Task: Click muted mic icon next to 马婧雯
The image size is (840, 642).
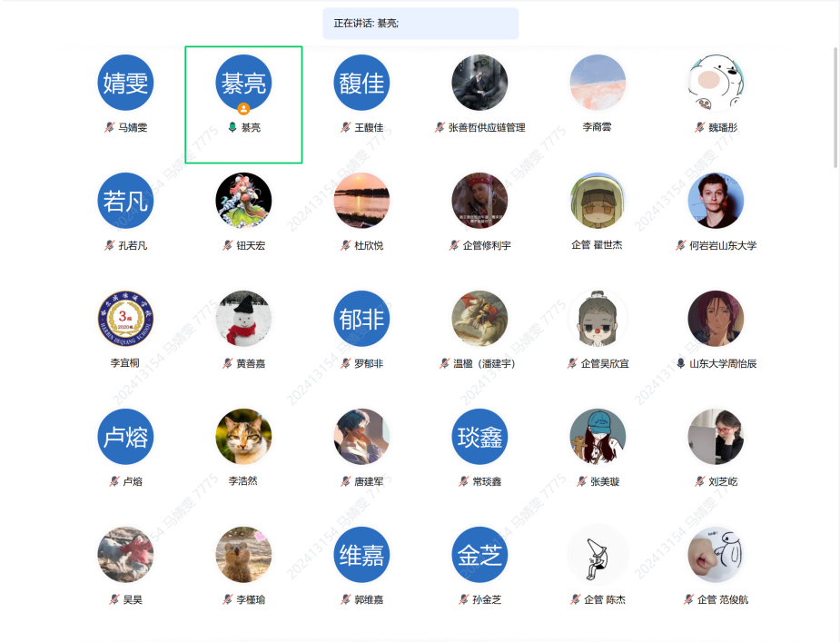Action: click(110, 128)
